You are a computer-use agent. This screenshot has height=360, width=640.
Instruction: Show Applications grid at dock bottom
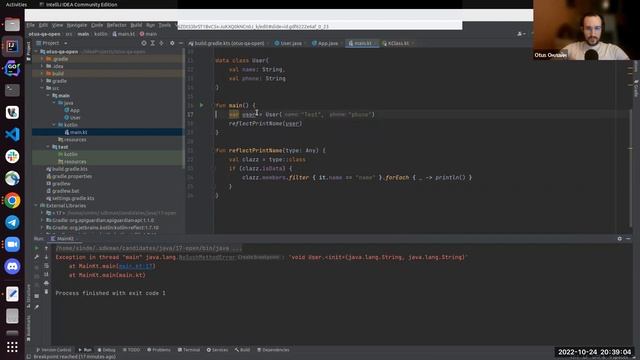(12, 347)
